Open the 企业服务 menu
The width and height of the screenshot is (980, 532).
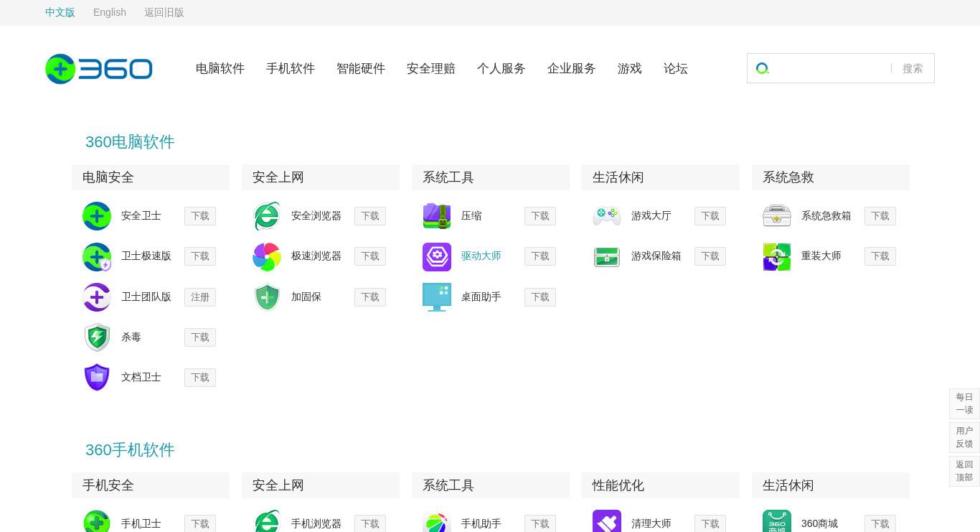click(572, 68)
